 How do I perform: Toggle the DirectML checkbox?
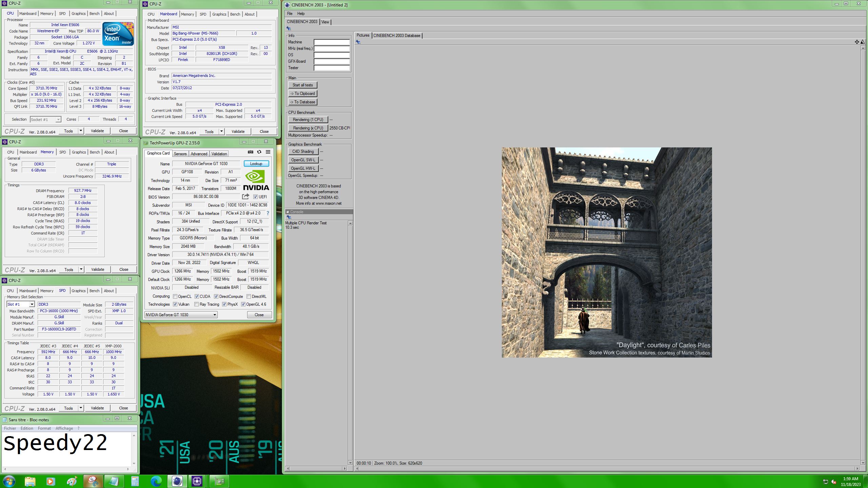249,297
